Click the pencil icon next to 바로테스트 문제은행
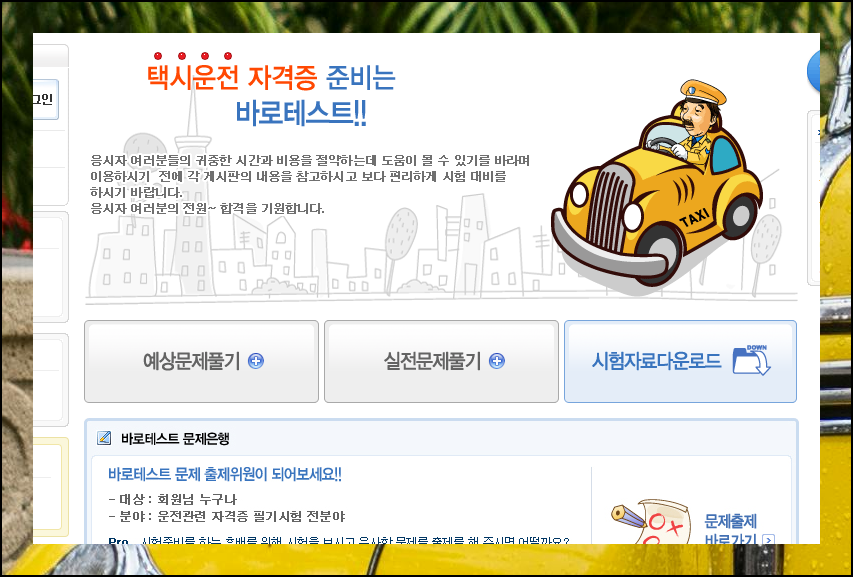The image size is (853, 577). [104, 438]
